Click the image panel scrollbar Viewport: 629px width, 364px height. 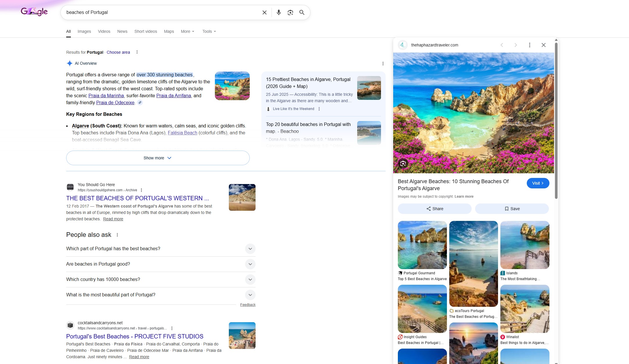pyautogui.click(x=556, y=116)
